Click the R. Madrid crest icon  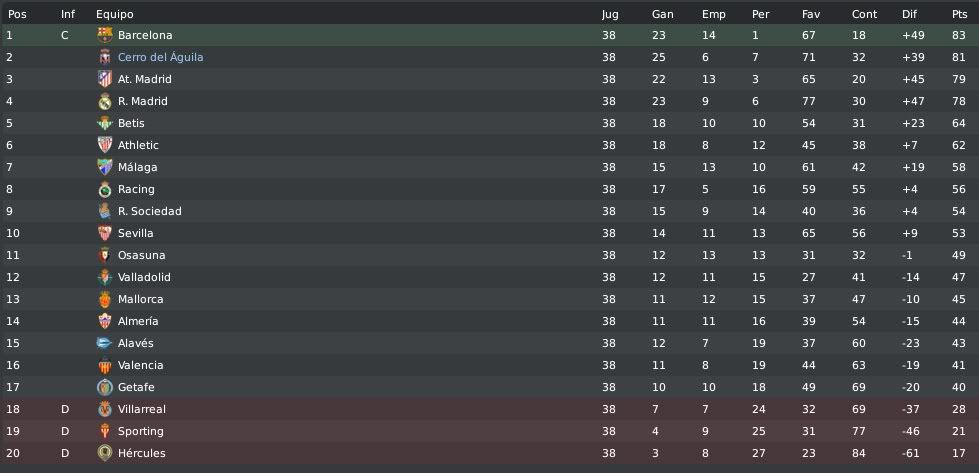pyautogui.click(x=105, y=101)
